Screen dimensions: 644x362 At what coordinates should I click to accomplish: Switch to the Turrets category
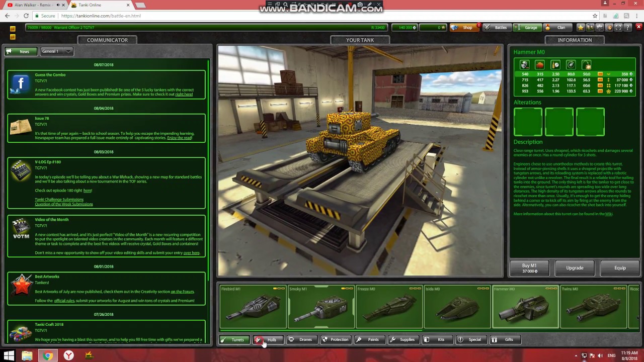tap(234, 340)
